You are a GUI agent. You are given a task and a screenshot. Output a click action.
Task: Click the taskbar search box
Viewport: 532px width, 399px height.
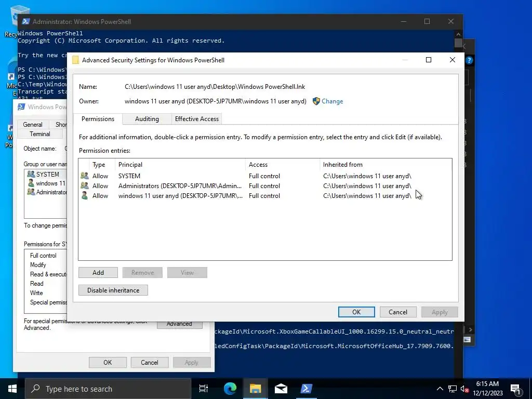point(108,389)
